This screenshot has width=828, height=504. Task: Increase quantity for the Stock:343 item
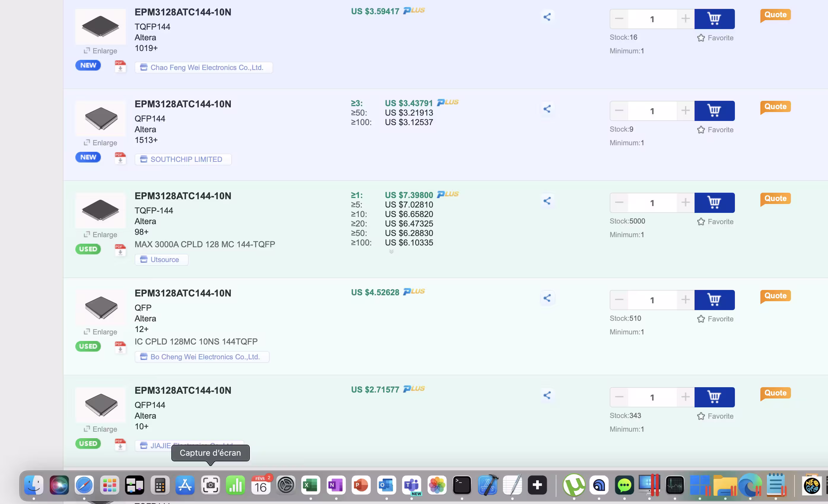tap(686, 397)
